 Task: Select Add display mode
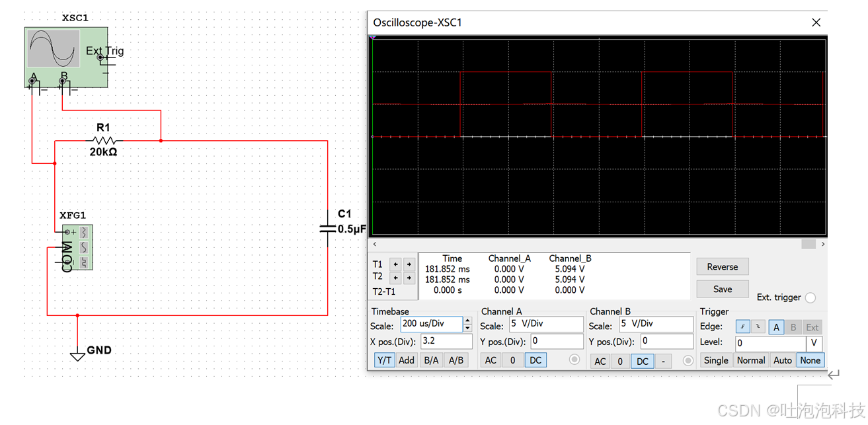[x=407, y=360]
